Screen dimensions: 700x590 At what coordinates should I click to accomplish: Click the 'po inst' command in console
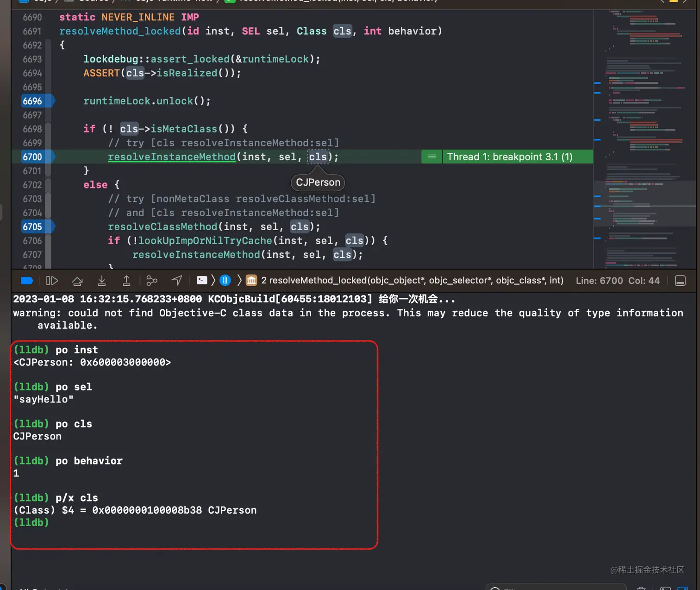click(77, 350)
